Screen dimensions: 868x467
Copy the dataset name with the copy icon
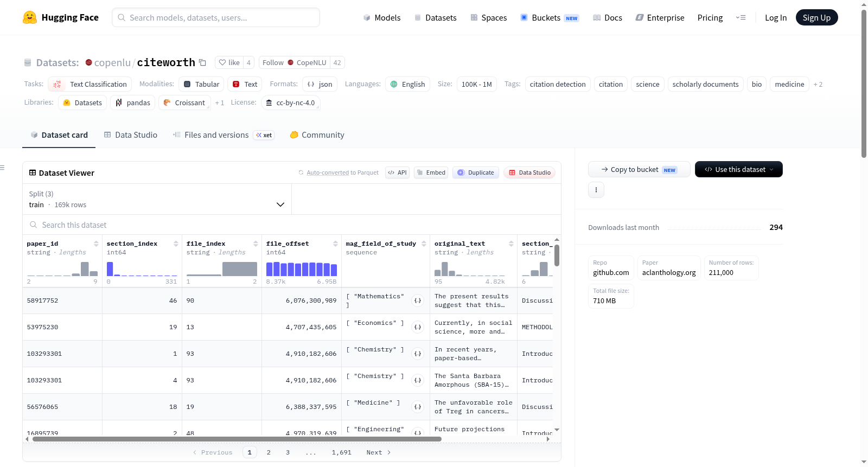(202, 62)
